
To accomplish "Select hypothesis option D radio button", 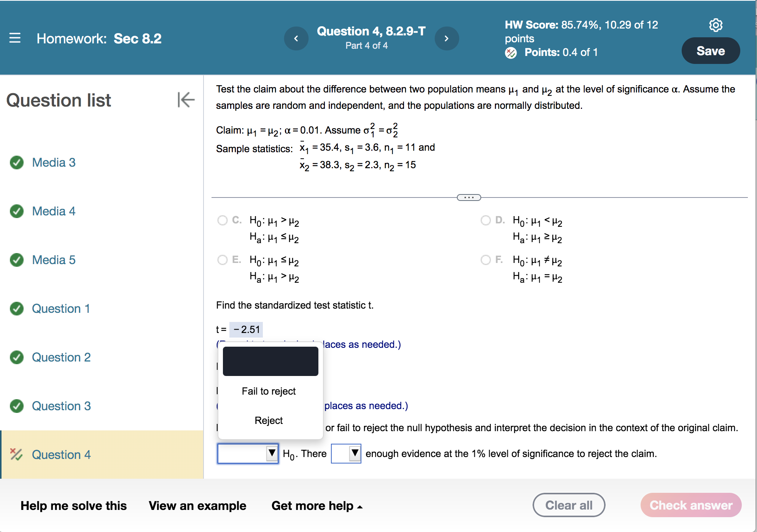I will pyautogui.click(x=486, y=220).
